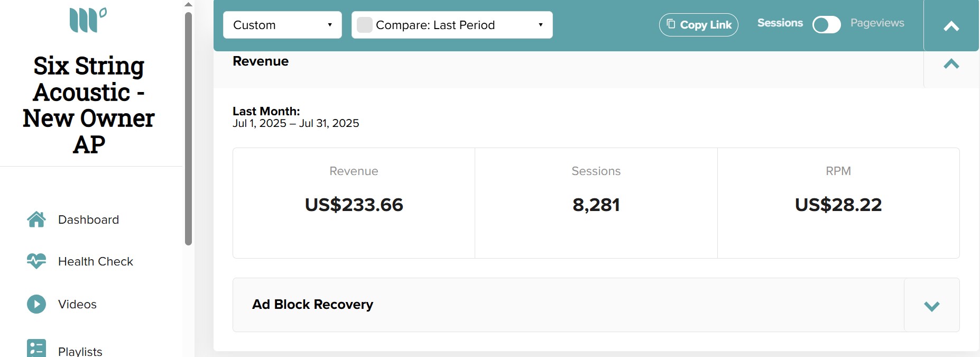Expand the Ad Block Recovery chevron

click(932, 306)
